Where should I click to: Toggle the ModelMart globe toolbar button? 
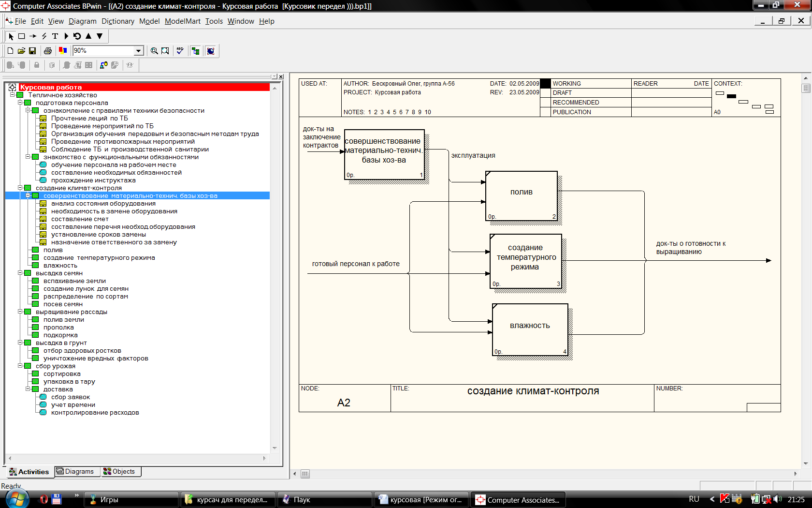tap(211, 51)
